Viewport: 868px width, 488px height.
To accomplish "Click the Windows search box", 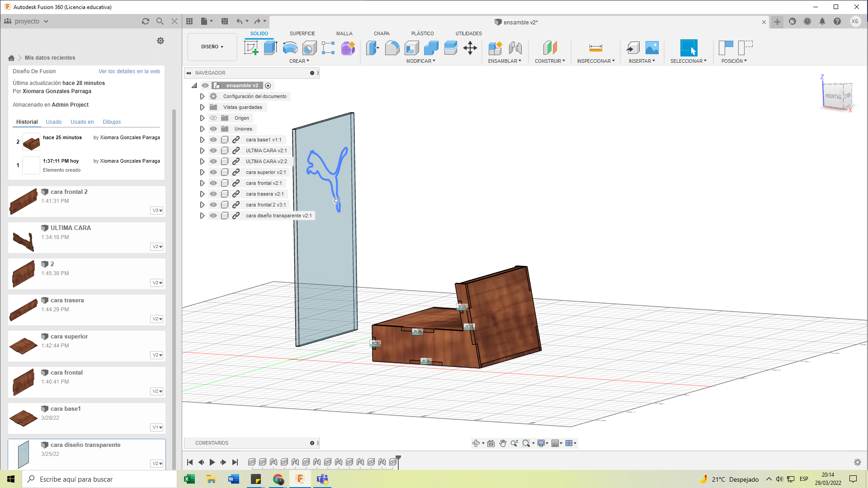I will [99, 479].
